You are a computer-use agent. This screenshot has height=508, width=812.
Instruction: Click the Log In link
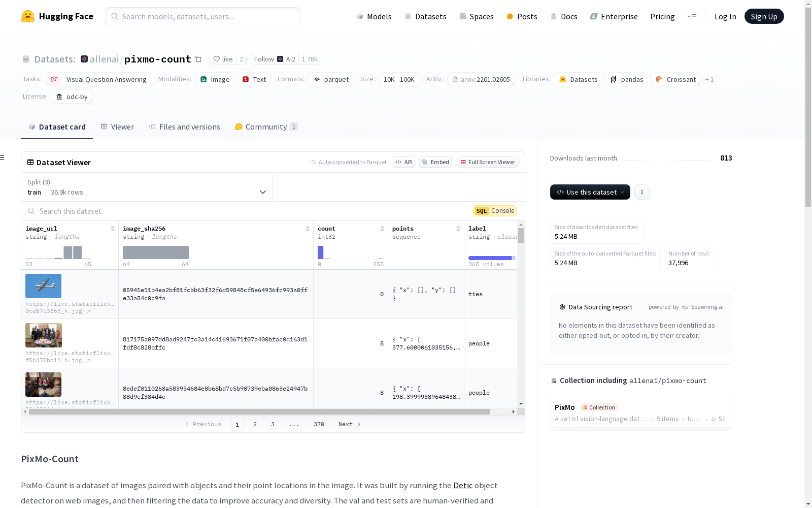pyautogui.click(x=725, y=17)
